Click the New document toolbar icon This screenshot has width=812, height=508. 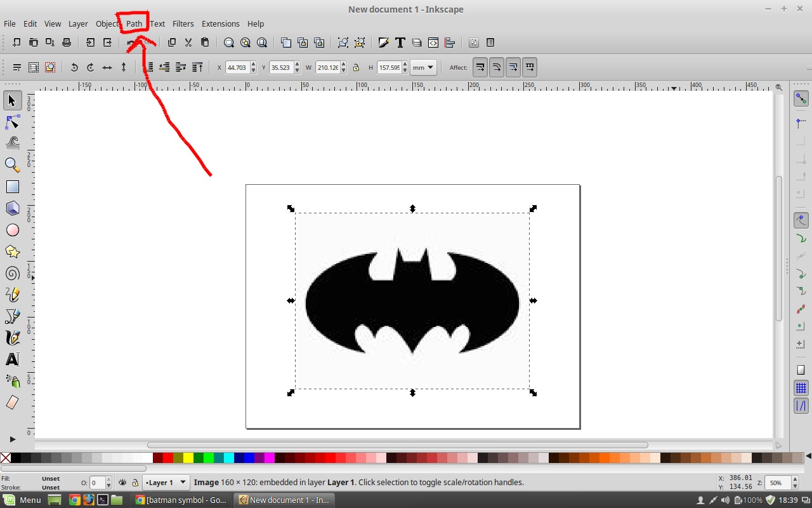coord(16,43)
